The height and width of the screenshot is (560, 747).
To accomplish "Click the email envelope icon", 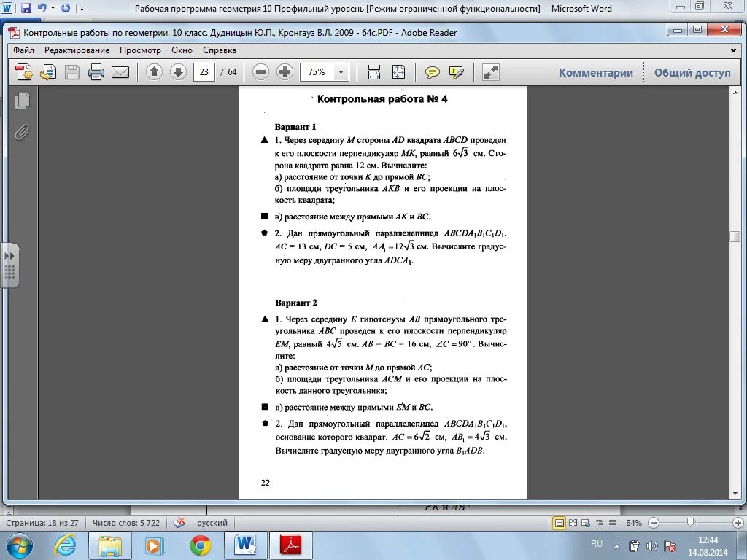I will tap(120, 72).
